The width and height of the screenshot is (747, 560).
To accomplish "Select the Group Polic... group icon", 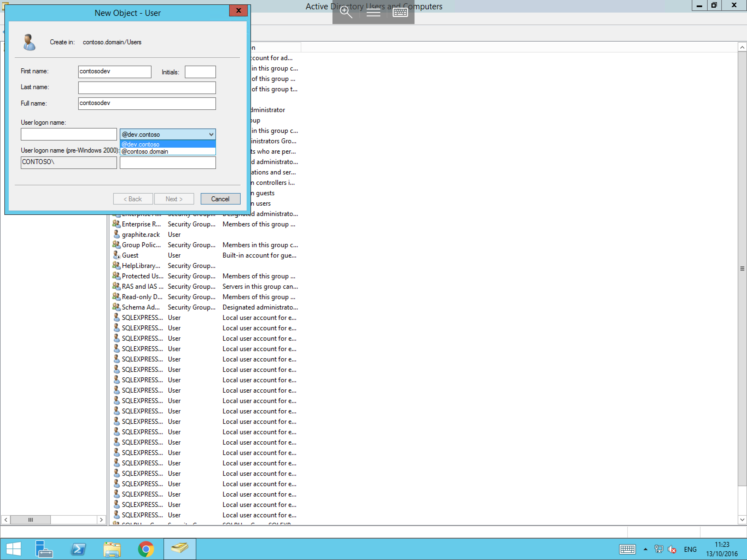I will [x=116, y=245].
